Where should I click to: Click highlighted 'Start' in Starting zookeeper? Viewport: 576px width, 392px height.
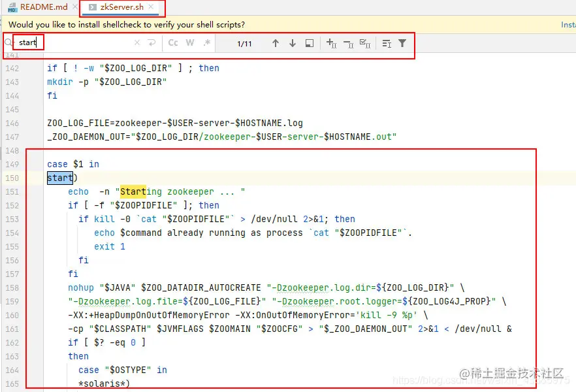click(x=133, y=192)
